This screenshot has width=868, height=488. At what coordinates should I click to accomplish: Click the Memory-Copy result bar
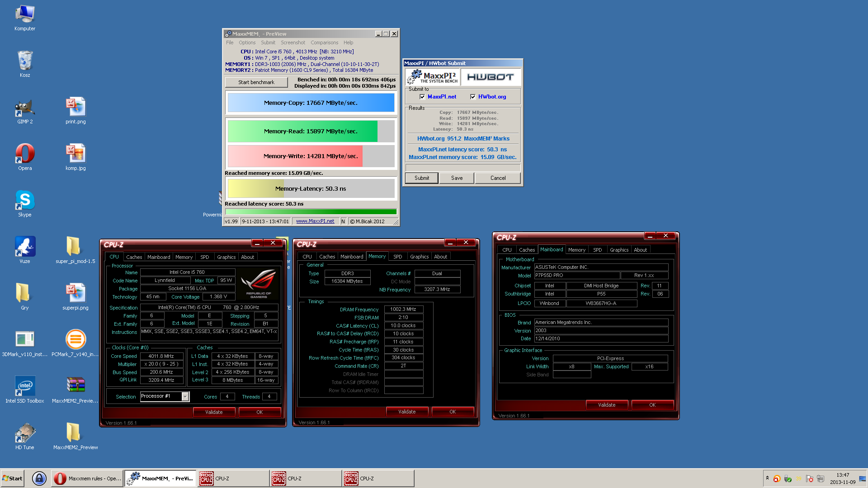tap(311, 103)
